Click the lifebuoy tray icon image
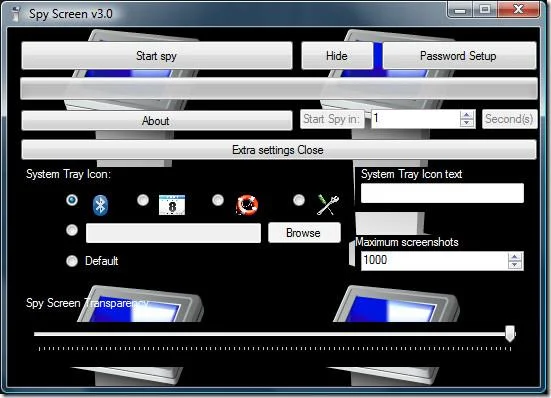Viewport: 551px width, 398px height. pyautogui.click(x=247, y=205)
